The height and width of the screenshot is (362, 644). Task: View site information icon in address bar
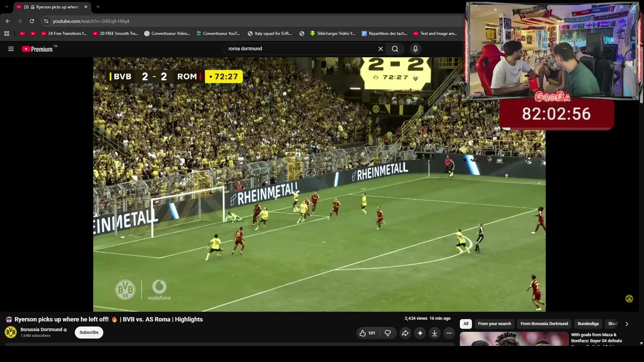46,21
